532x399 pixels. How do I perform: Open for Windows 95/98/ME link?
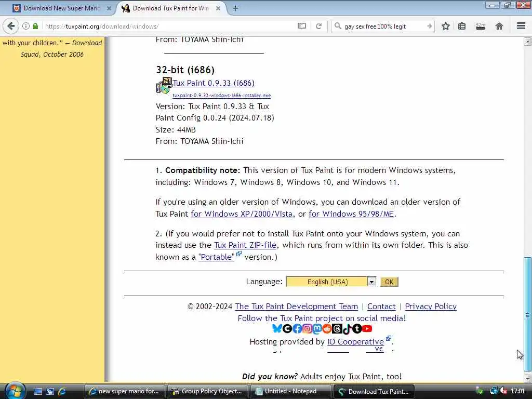(351, 214)
